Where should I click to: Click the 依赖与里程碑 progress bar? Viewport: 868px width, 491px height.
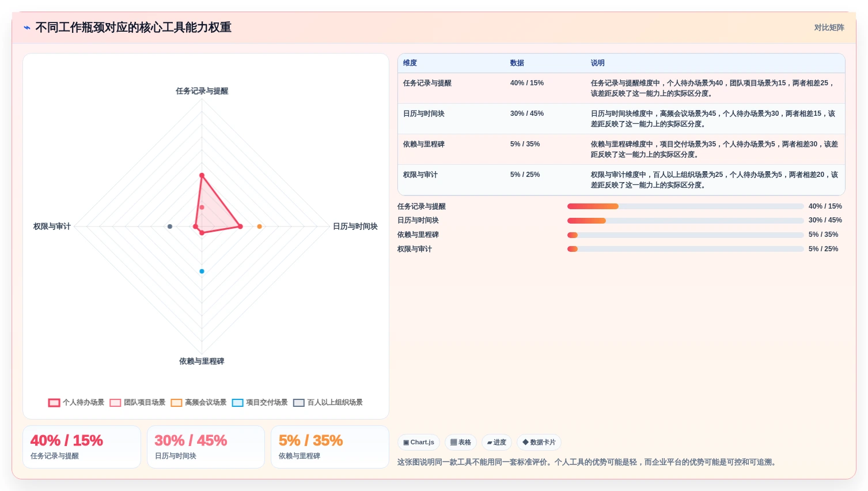point(685,235)
